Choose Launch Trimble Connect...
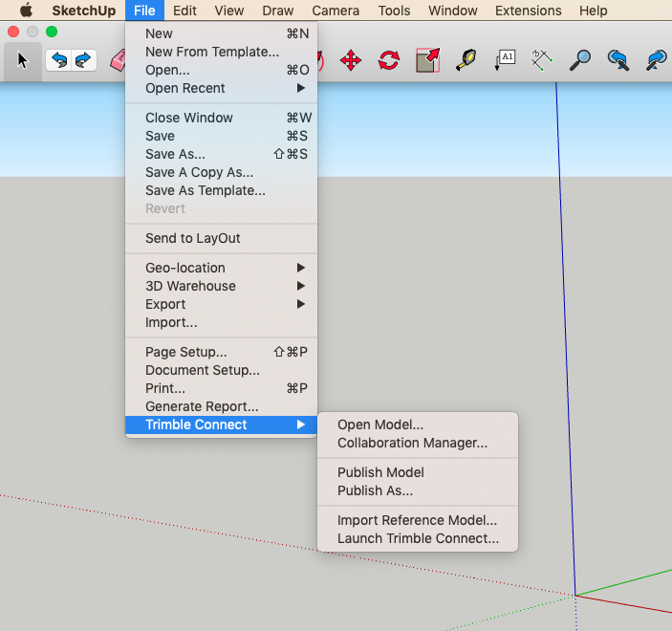This screenshot has width=672, height=631. (418, 538)
